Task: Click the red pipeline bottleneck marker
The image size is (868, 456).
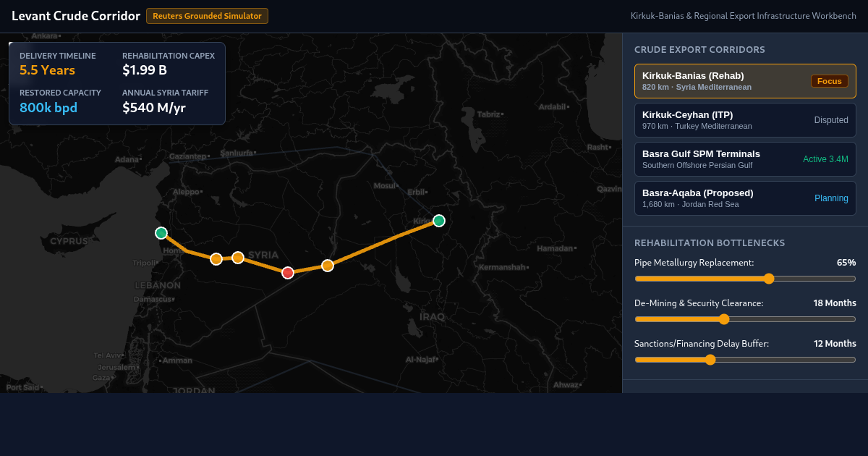Action: (288, 273)
